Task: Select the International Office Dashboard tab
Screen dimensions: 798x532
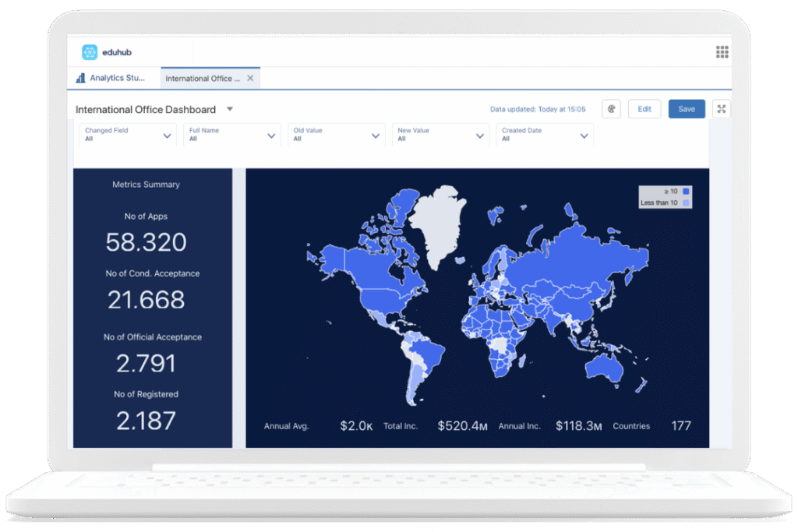Action: coord(204,78)
